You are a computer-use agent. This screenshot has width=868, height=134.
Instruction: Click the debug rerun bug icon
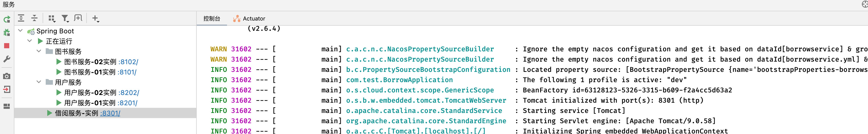[7, 32]
